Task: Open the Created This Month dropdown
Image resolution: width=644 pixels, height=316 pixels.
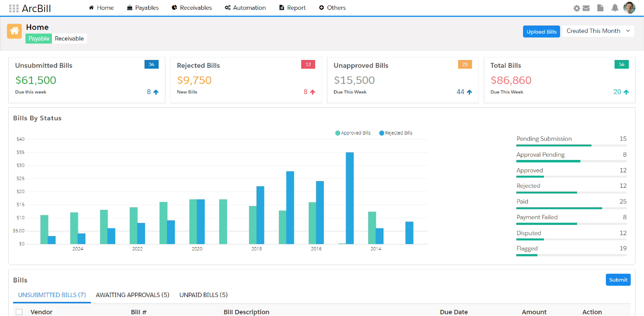Action: (598, 31)
